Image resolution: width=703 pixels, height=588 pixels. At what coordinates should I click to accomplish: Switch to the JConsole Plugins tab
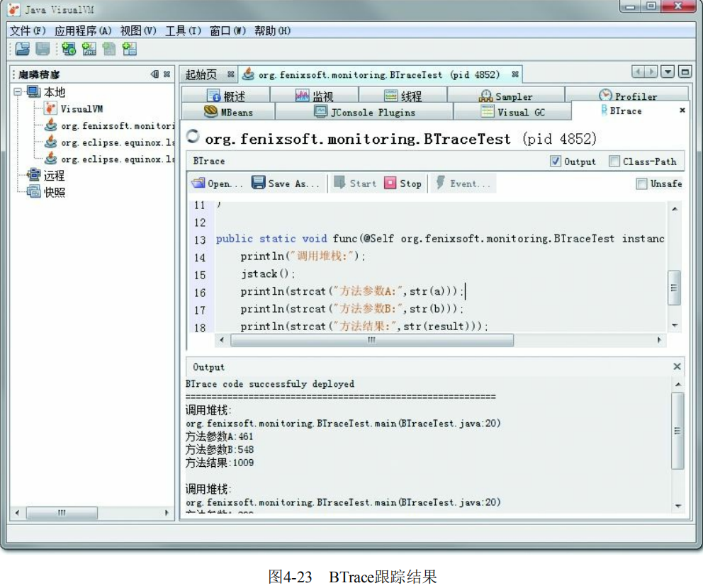[x=364, y=112]
